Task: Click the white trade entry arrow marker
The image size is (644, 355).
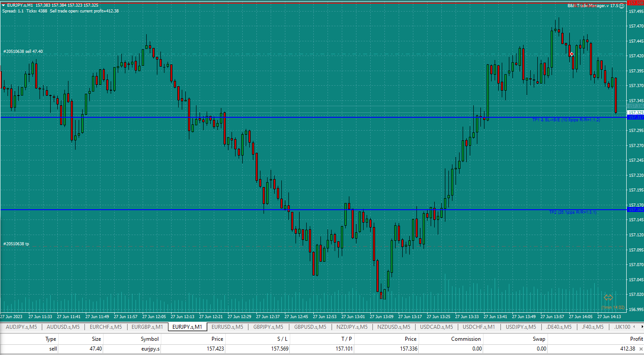Action: point(572,54)
